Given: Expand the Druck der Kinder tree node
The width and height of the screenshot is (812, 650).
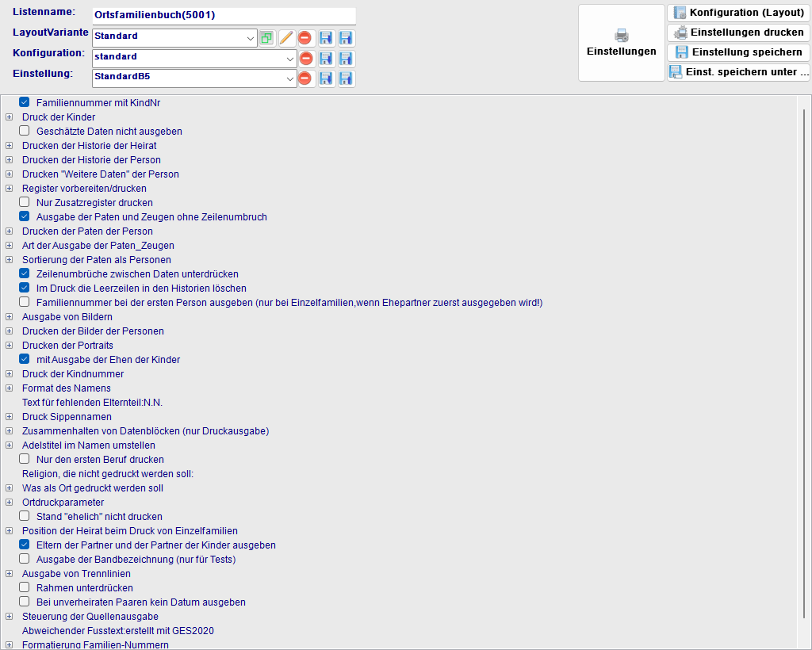Looking at the screenshot, I should 8,117.
